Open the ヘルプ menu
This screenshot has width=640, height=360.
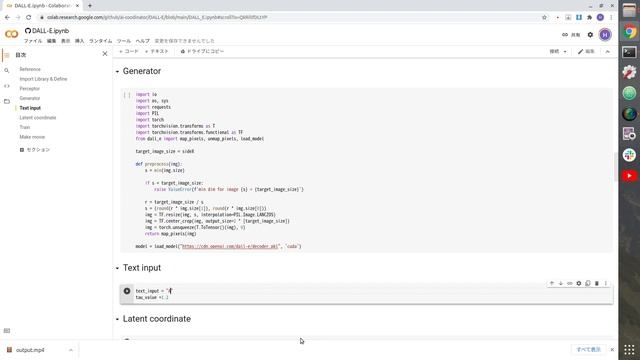pos(142,41)
